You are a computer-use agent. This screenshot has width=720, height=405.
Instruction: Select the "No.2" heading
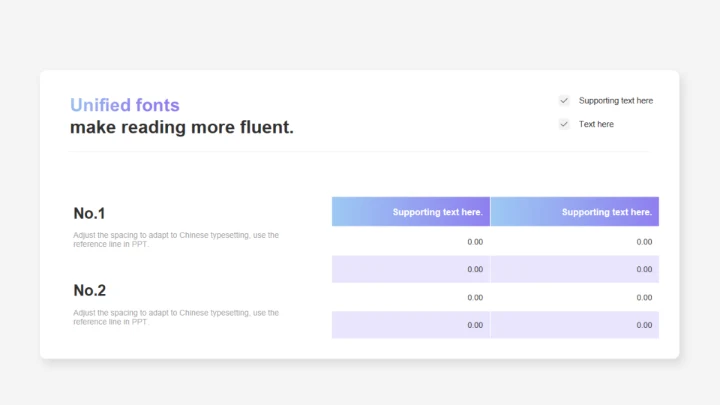pyautogui.click(x=90, y=290)
